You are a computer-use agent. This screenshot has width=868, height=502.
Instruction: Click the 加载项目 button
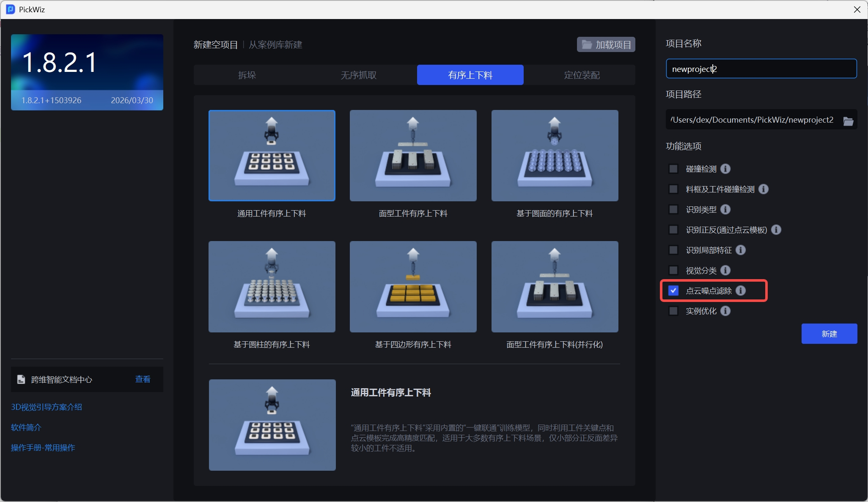point(606,44)
